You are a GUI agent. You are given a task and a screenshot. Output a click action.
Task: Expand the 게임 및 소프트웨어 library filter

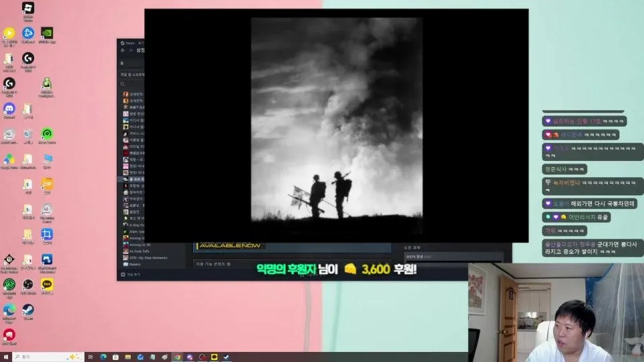click(x=132, y=74)
